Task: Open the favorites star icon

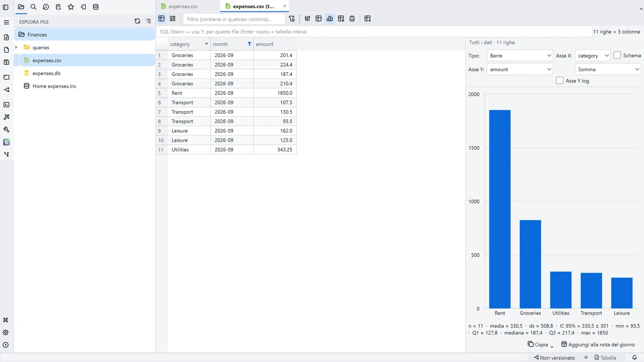Action: click(x=71, y=7)
